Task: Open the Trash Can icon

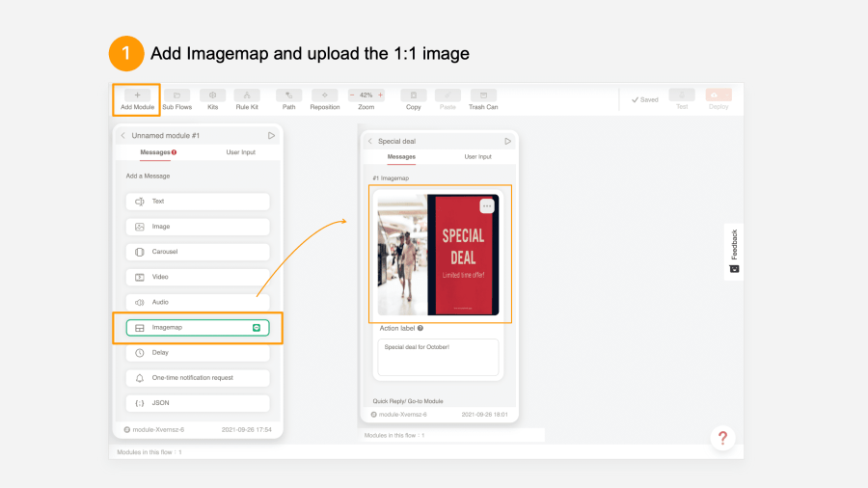Action: tap(483, 95)
